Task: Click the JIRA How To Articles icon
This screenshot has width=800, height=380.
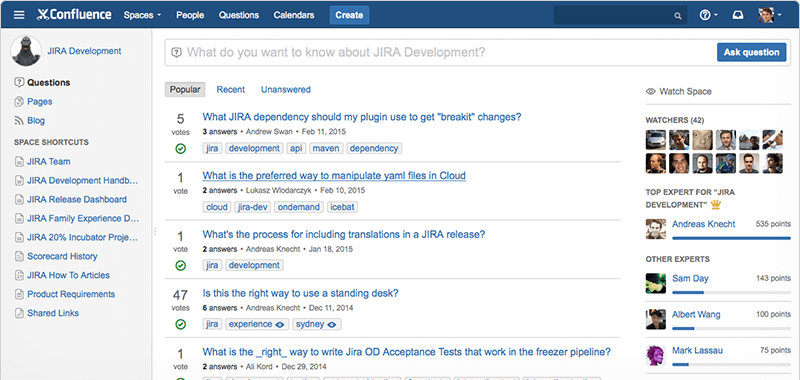Action: tap(19, 275)
